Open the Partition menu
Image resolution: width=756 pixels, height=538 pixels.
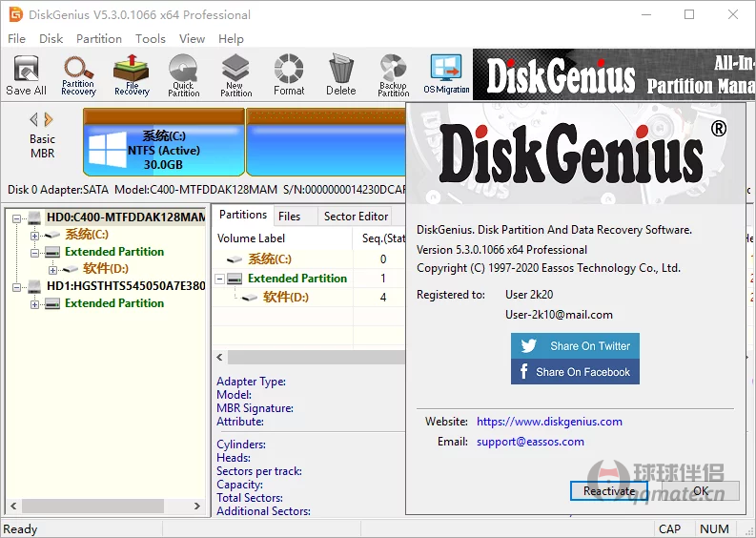[99, 39]
